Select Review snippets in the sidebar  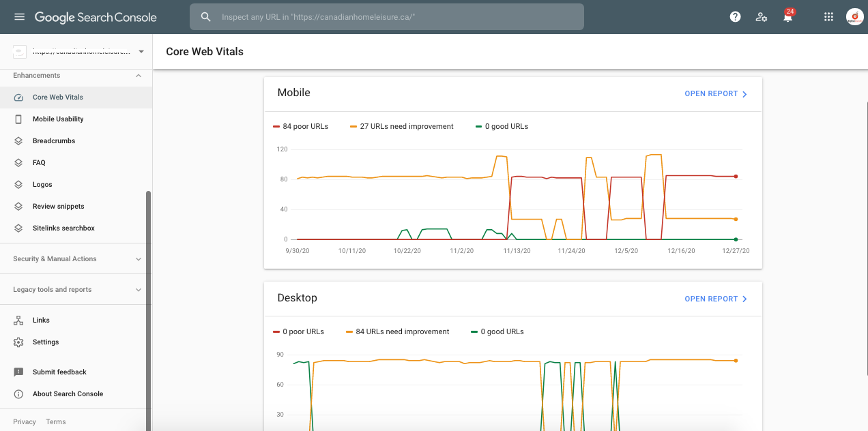coord(58,207)
